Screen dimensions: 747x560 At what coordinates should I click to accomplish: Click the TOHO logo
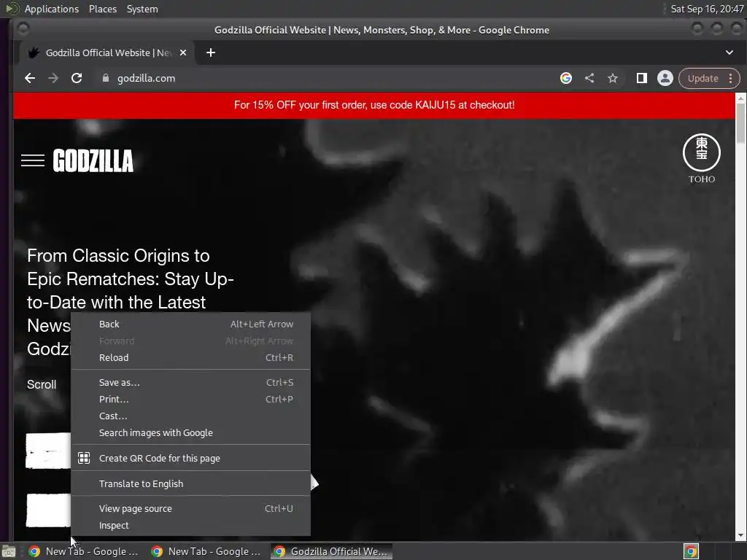(x=702, y=158)
